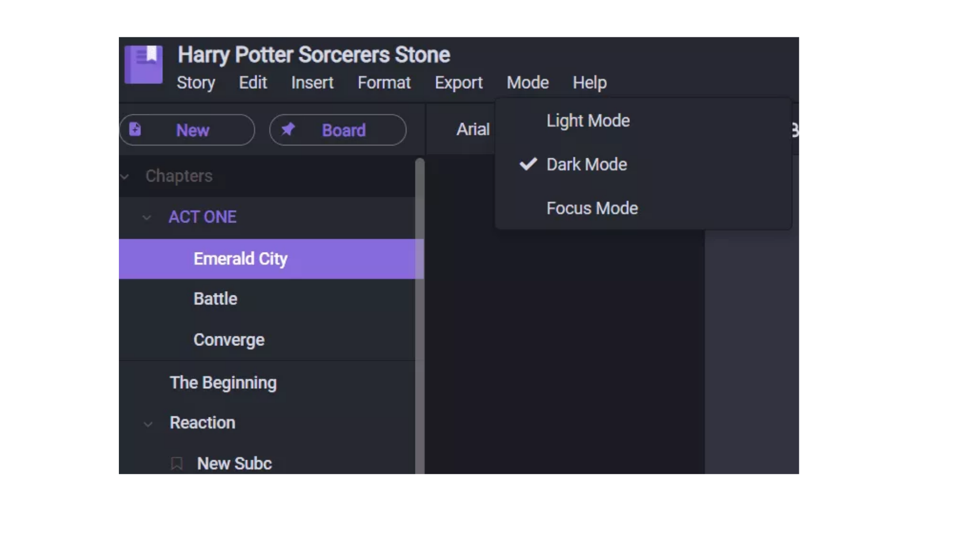Click the document icon on New button
Image resolution: width=980 pixels, height=551 pixels.
[x=135, y=130]
